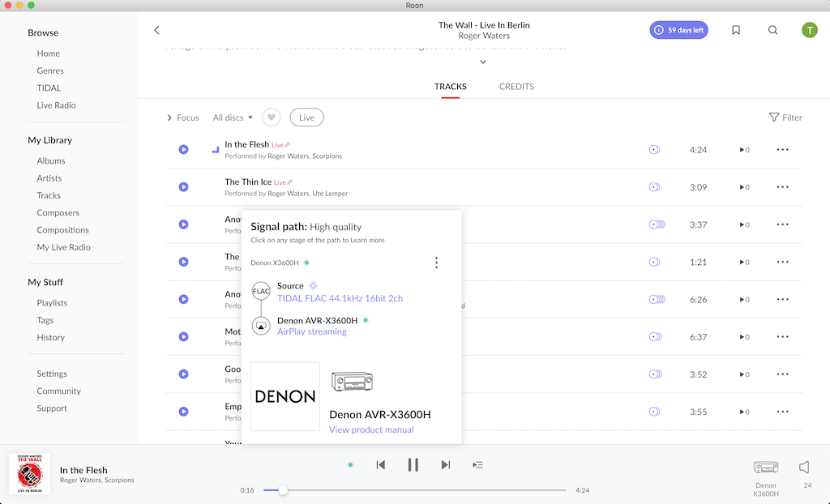Play the track lasting 6:37

[x=184, y=337]
